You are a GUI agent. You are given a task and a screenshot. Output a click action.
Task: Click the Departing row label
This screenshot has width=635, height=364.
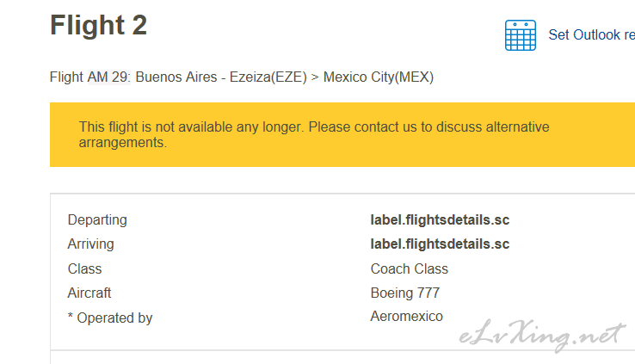97,219
